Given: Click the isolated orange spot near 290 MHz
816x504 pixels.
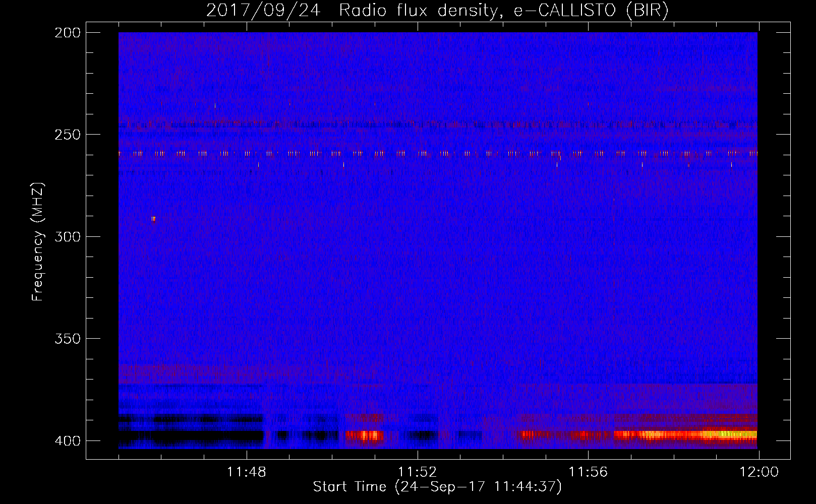Looking at the screenshot, I should coord(153,219).
